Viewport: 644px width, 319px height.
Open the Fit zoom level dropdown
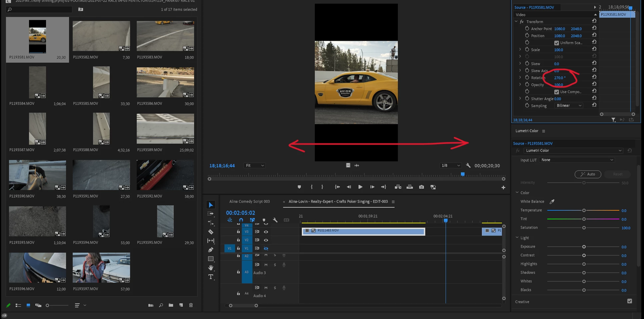(x=255, y=166)
